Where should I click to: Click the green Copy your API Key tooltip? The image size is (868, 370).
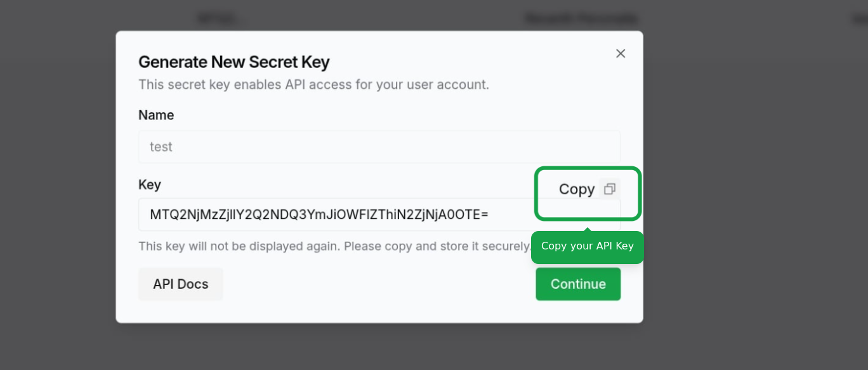click(587, 246)
